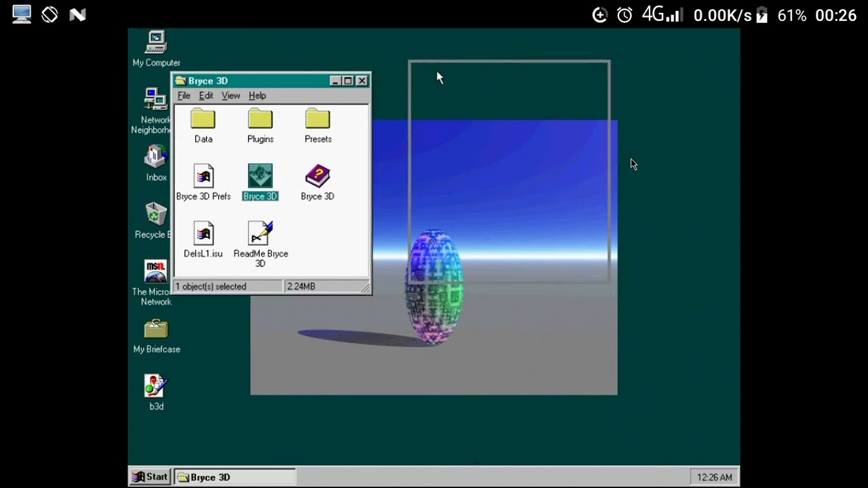Maximize the Bryce 3D folder window

click(348, 81)
